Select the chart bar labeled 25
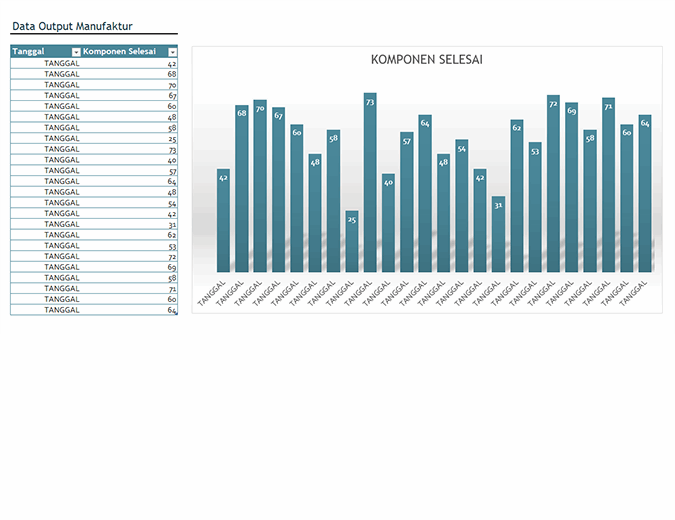 tap(352, 242)
